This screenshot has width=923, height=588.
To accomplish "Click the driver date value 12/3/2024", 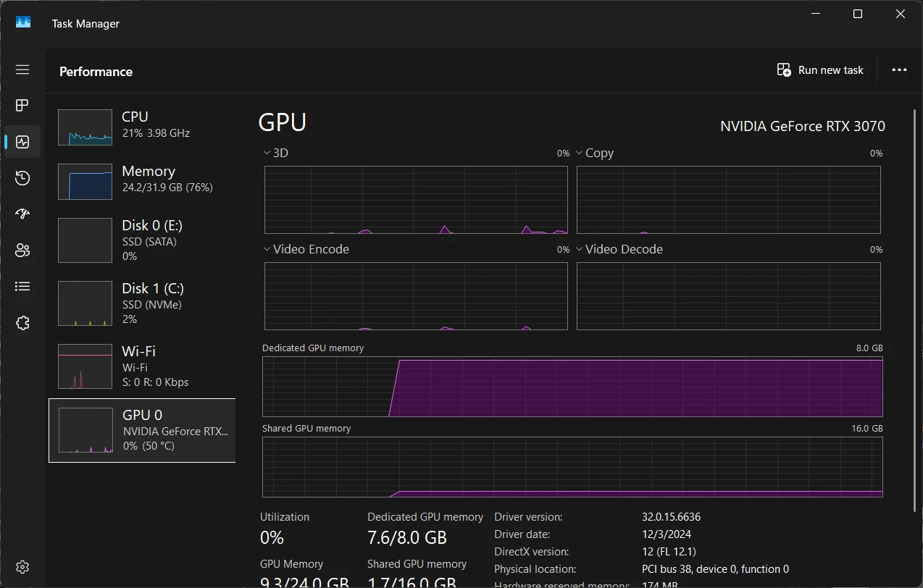I will (667, 534).
